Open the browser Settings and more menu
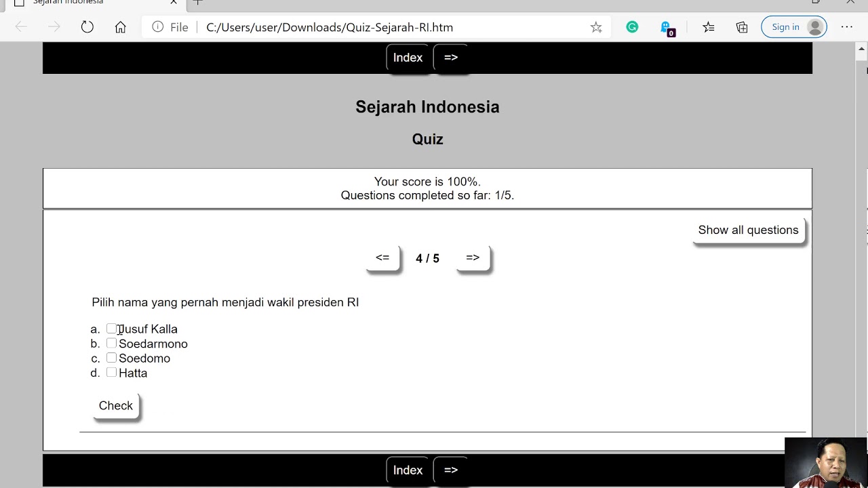The image size is (868, 488). click(x=847, y=27)
